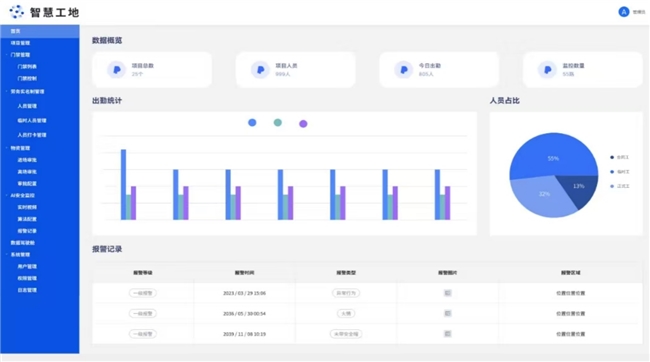Click the 监控数量 card icon

click(547, 70)
